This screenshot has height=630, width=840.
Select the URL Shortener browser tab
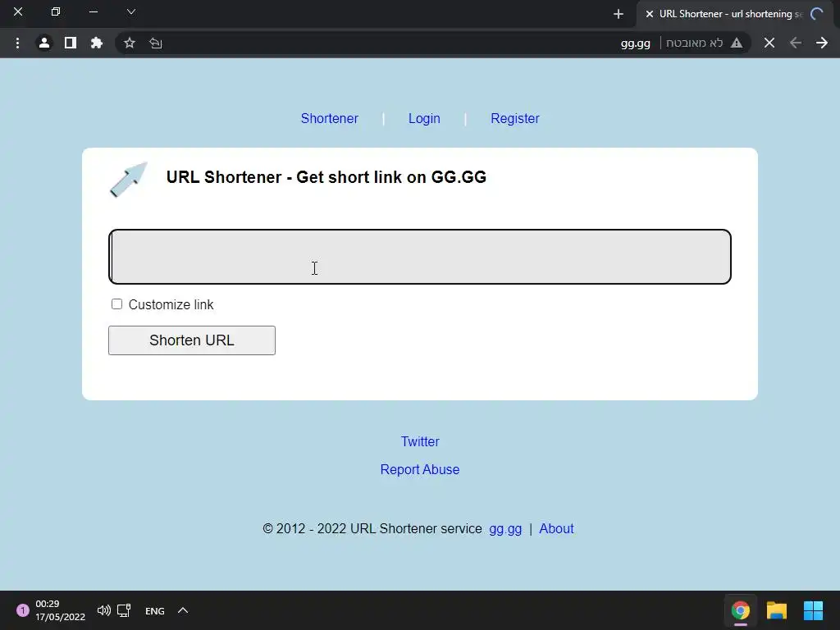(x=736, y=14)
